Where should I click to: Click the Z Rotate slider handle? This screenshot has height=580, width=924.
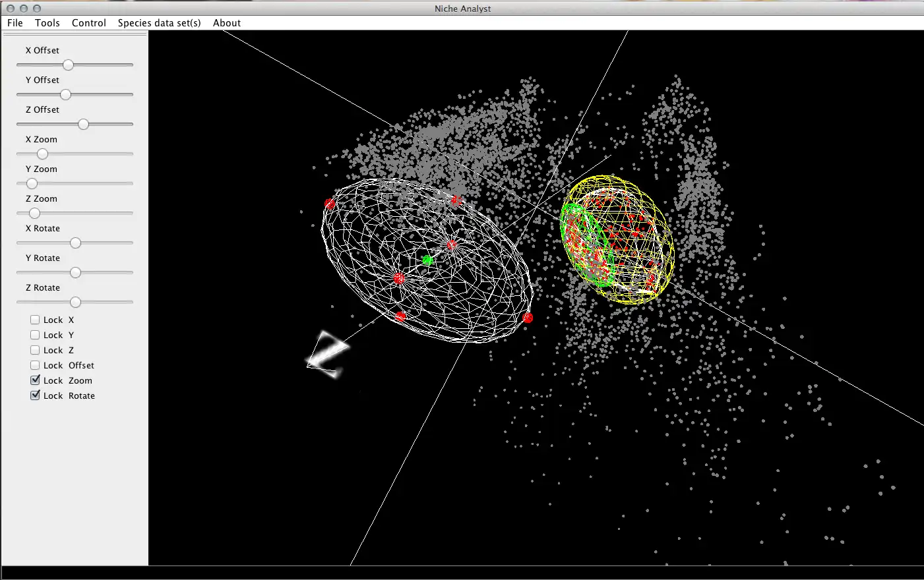pos(75,302)
